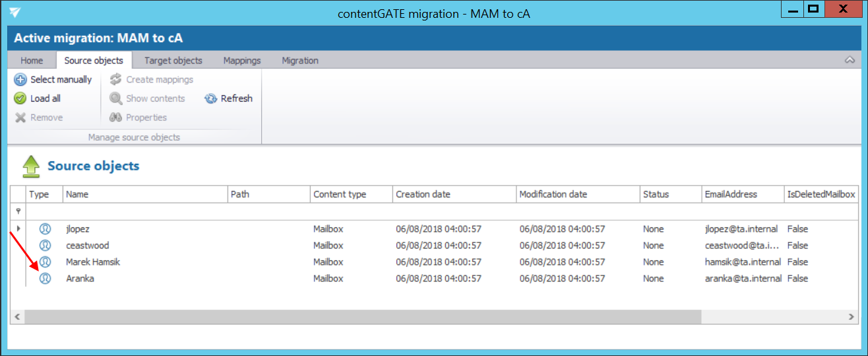Click the Create mappings icon
The width and height of the screenshot is (868, 356).
116,79
